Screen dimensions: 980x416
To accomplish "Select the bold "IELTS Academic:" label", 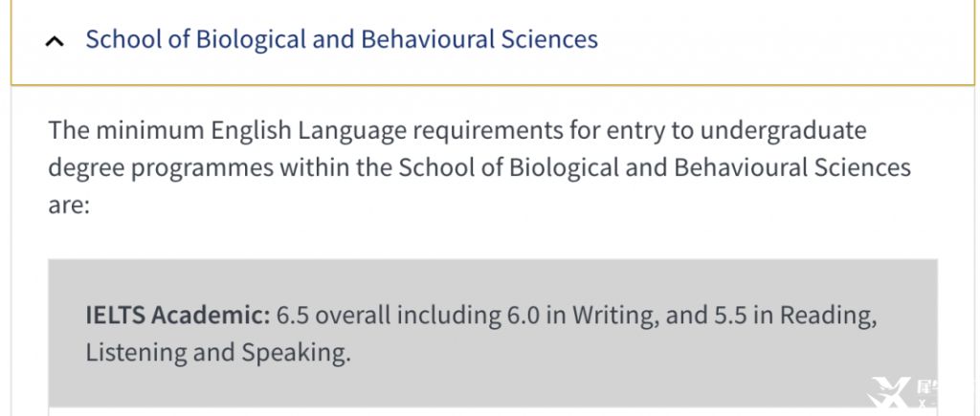I will coord(177,316).
